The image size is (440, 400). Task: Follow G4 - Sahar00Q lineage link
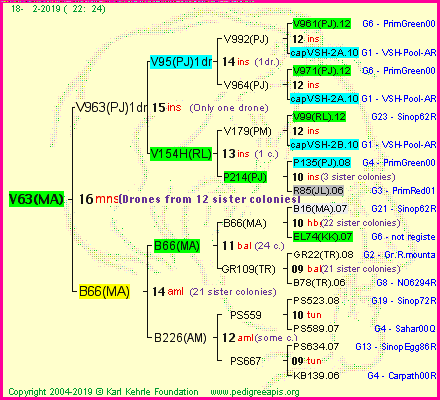click(x=405, y=329)
